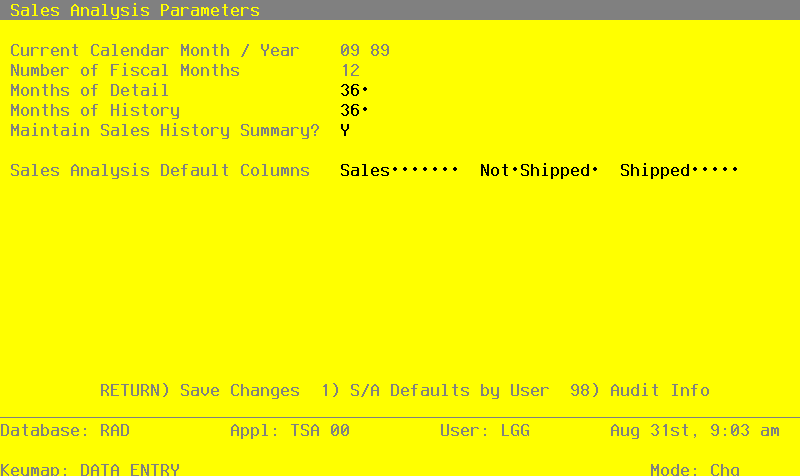Click the Aug 31st, 9:03 am timestamp
The image size is (800, 476).
coord(695,431)
